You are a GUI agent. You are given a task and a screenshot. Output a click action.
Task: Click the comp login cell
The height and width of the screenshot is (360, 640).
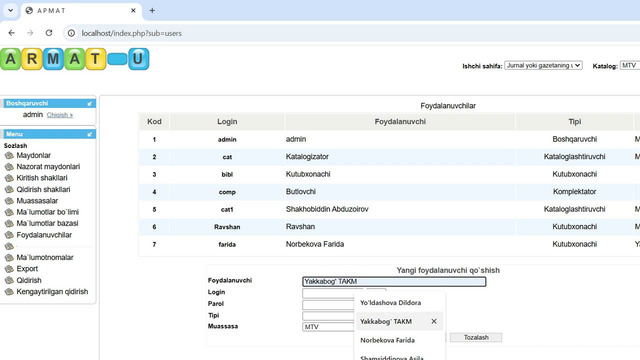[227, 192]
